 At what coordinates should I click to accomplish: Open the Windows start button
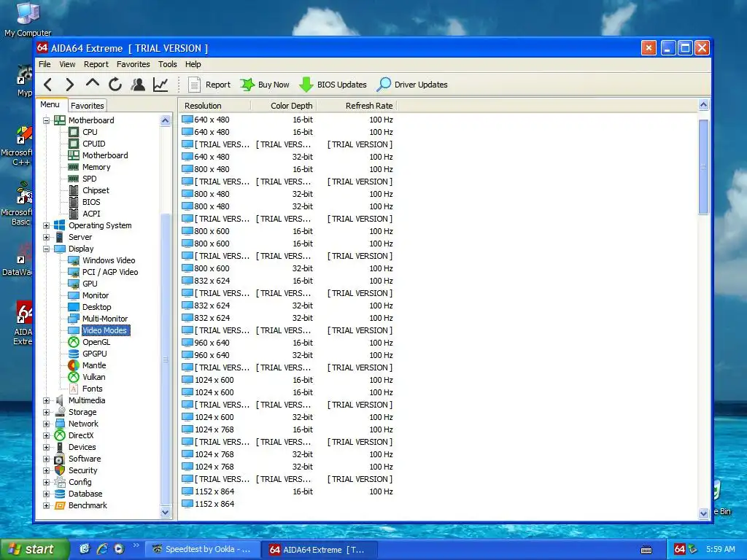35,549
